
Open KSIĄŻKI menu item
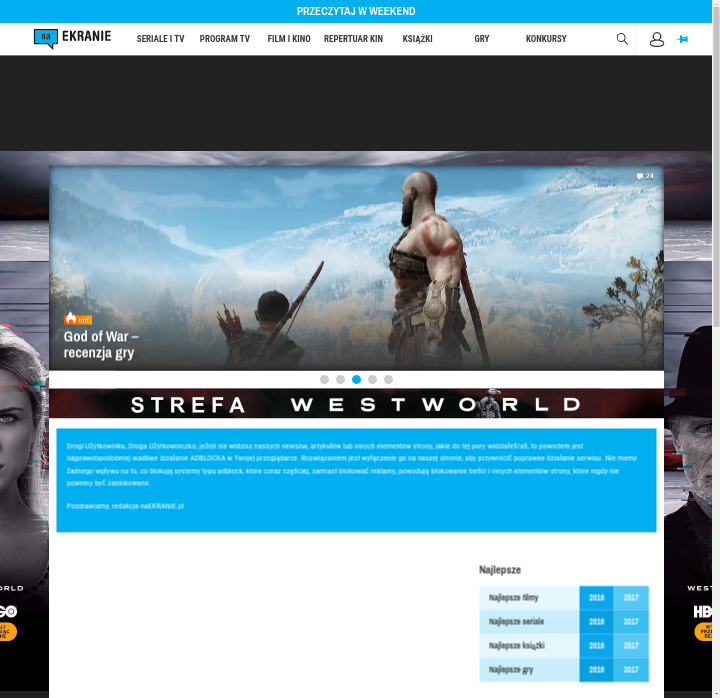tap(417, 39)
